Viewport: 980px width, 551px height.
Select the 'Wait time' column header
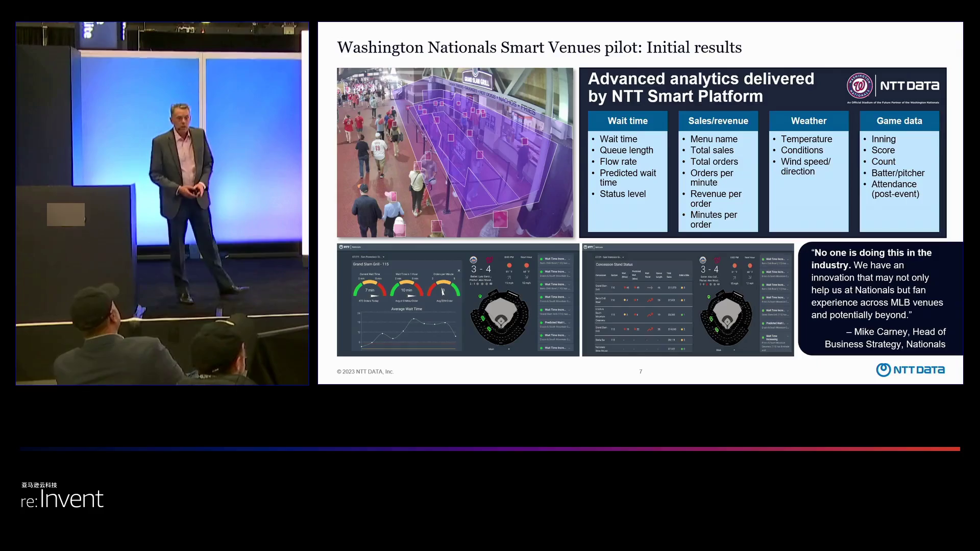pos(627,121)
